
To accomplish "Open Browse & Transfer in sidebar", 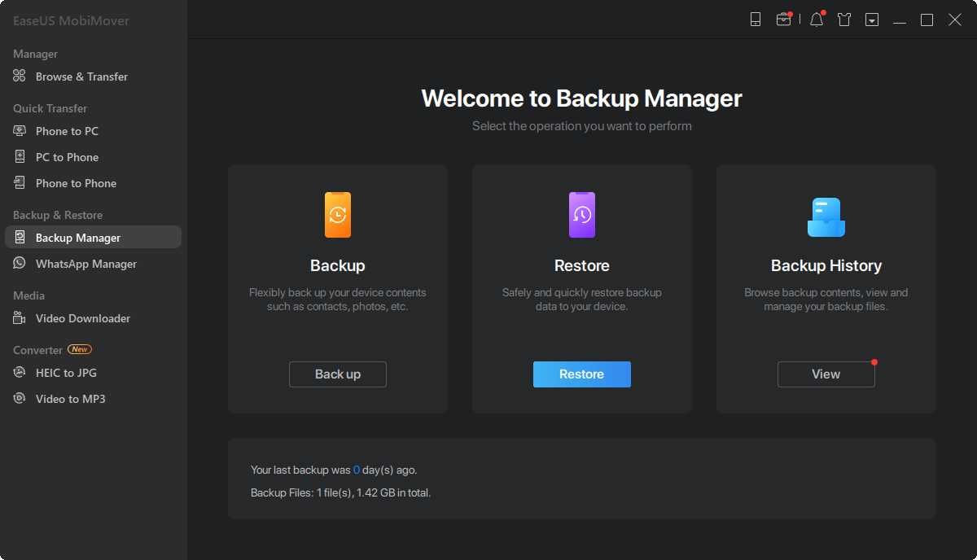I will point(81,77).
